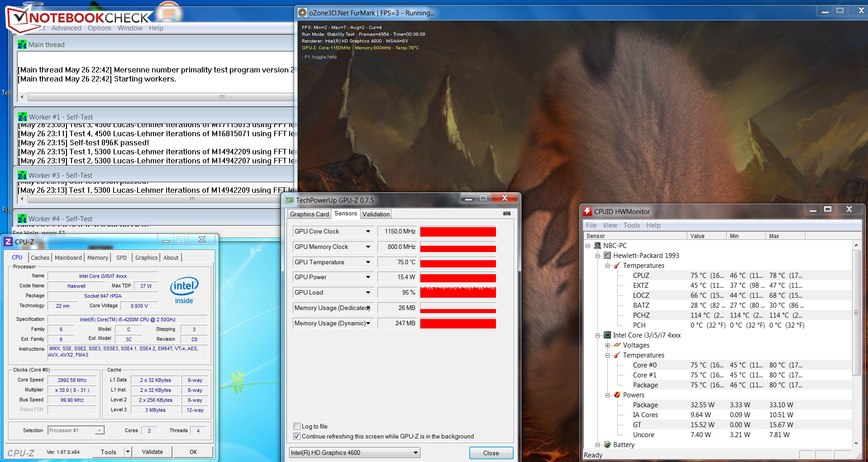
Task: Switch to the Memory tab in CPU-Z
Action: [98, 257]
